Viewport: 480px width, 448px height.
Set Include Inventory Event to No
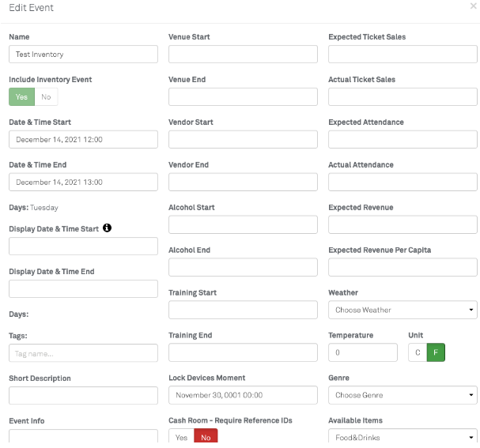point(46,97)
